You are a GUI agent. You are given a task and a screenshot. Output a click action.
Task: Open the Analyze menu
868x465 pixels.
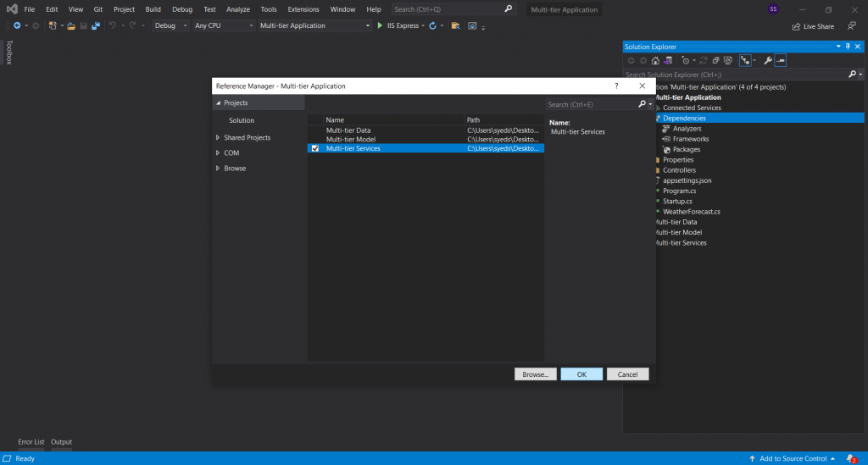click(x=238, y=9)
